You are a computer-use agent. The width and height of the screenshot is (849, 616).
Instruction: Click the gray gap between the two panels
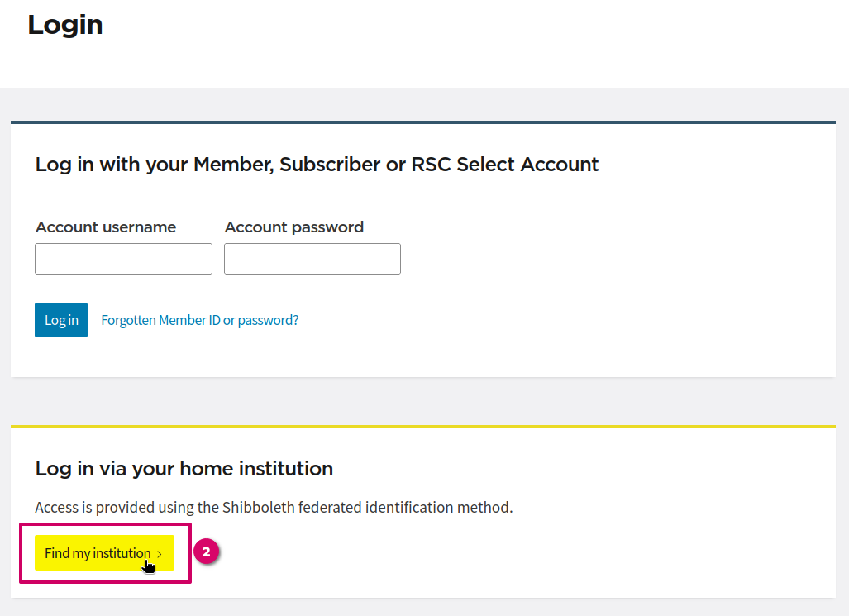[x=422, y=401]
